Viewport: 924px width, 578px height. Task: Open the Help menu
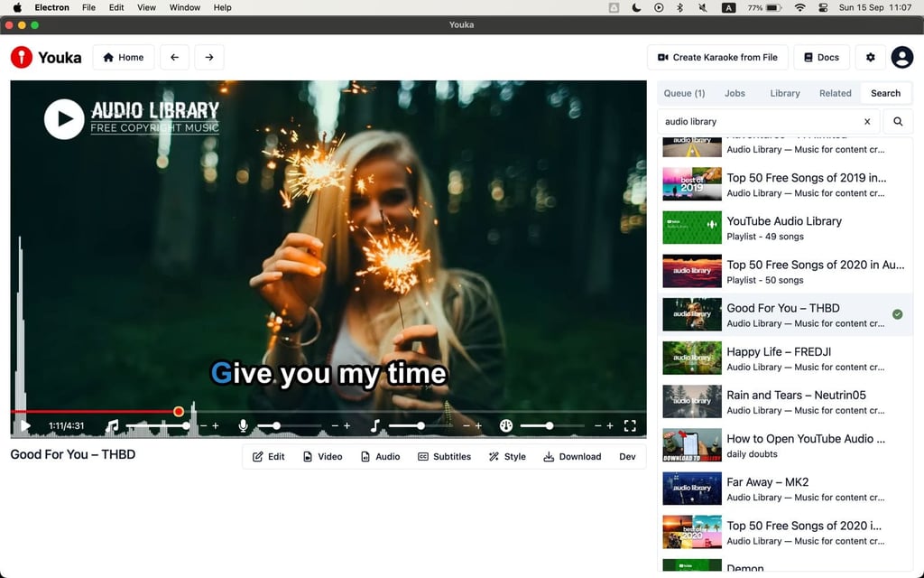pos(222,7)
